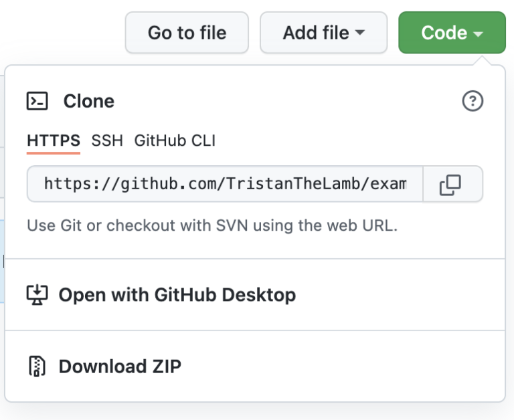The image size is (514, 420).
Task: Click the GitHub Desktop download icon
Action: 37,294
